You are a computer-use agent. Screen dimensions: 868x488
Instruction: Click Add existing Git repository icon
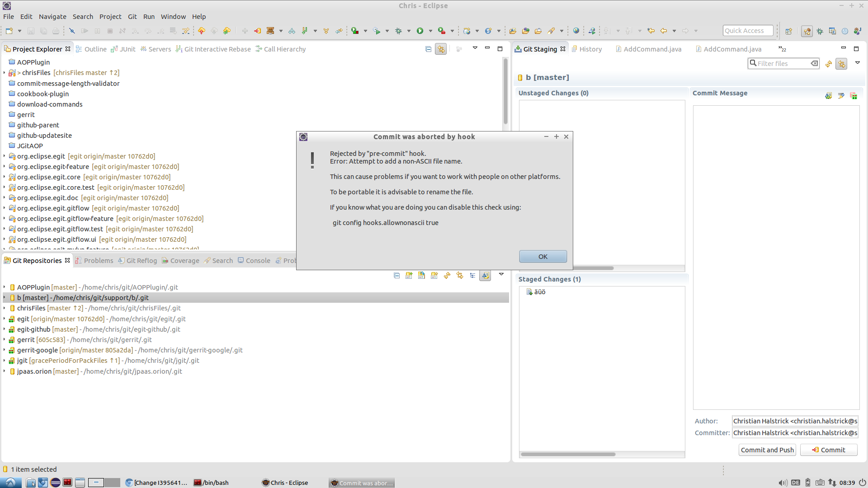[409, 275]
